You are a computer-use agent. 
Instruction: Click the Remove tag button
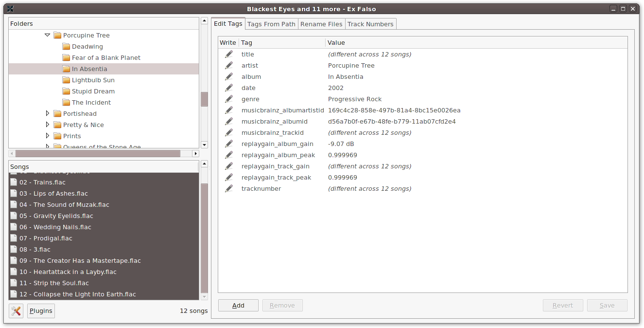[x=282, y=305]
